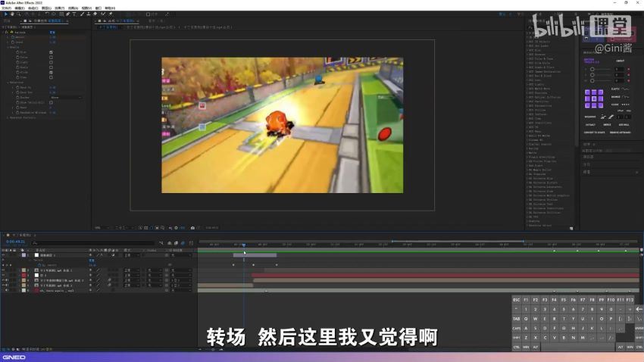Click the ADD NULL button

click(x=624, y=125)
